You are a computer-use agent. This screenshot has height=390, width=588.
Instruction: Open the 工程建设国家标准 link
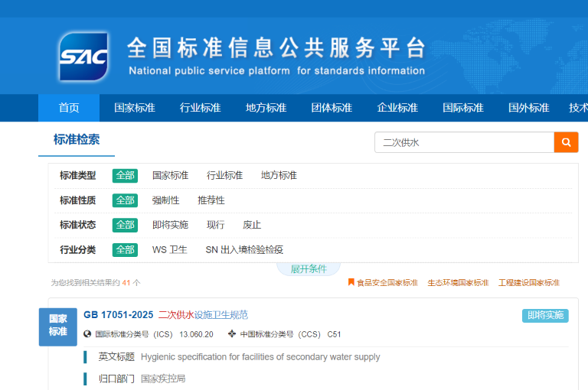coord(529,283)
